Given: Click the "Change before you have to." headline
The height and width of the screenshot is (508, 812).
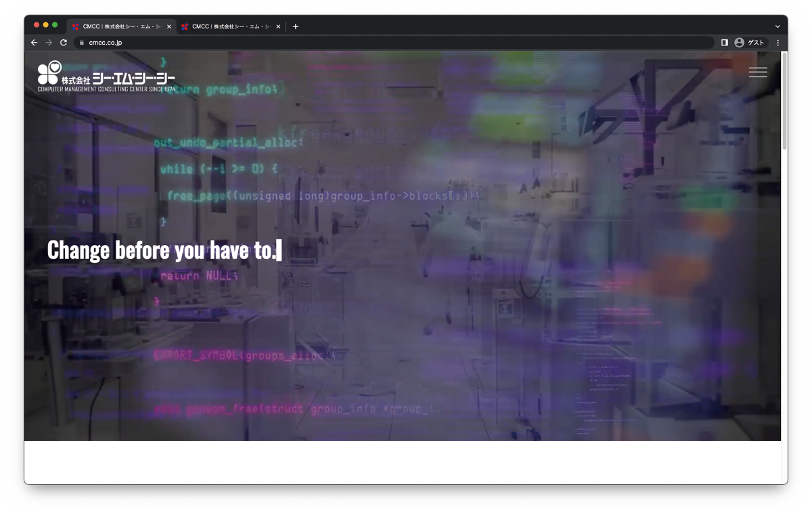Looking at the screenshot, I should (x=162, y=251).
